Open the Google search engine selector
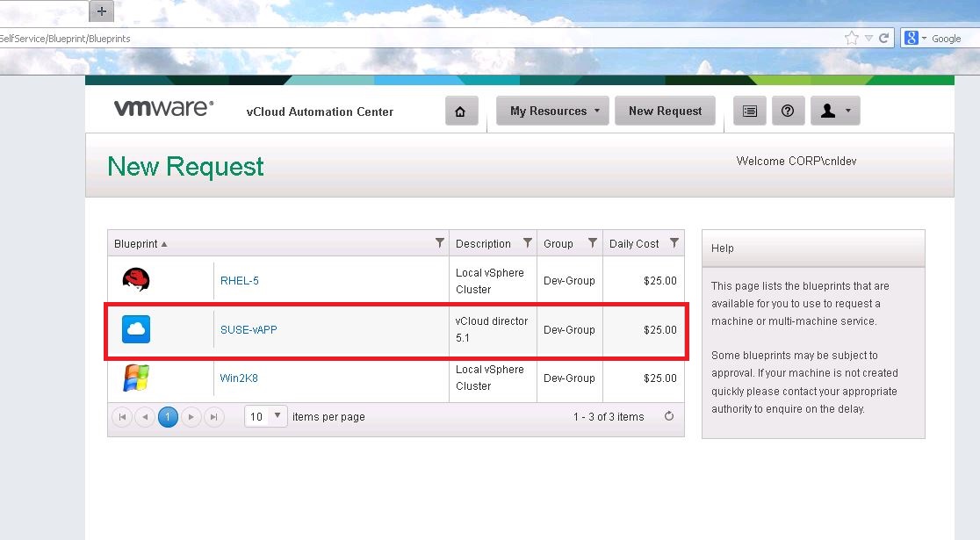The image size is (980, 540). [915, 38]
